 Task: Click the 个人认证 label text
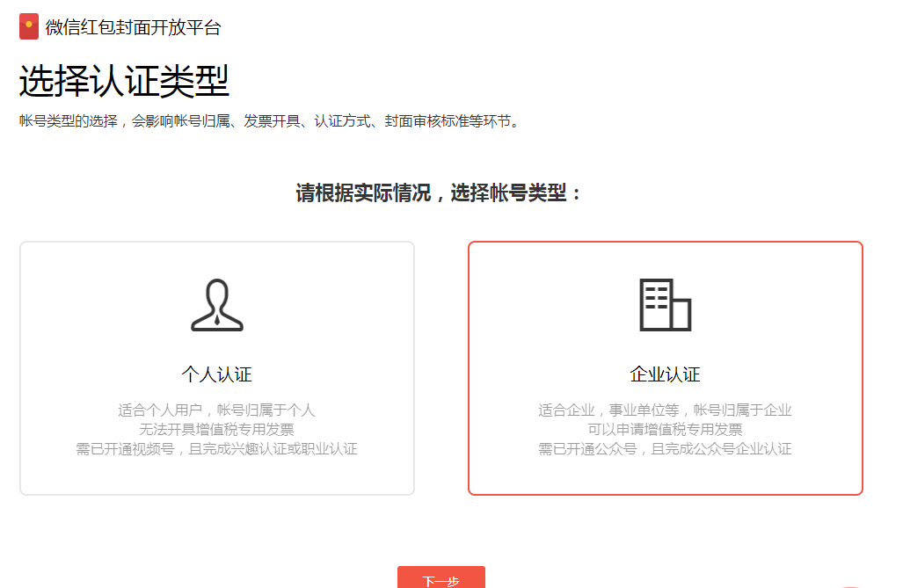pyautogui.click(x=216, y=374)
